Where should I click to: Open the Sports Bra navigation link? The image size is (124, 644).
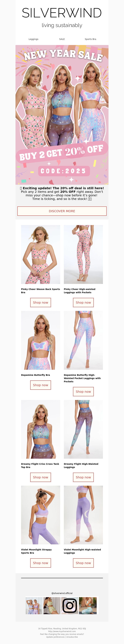[x=90, y=39]
